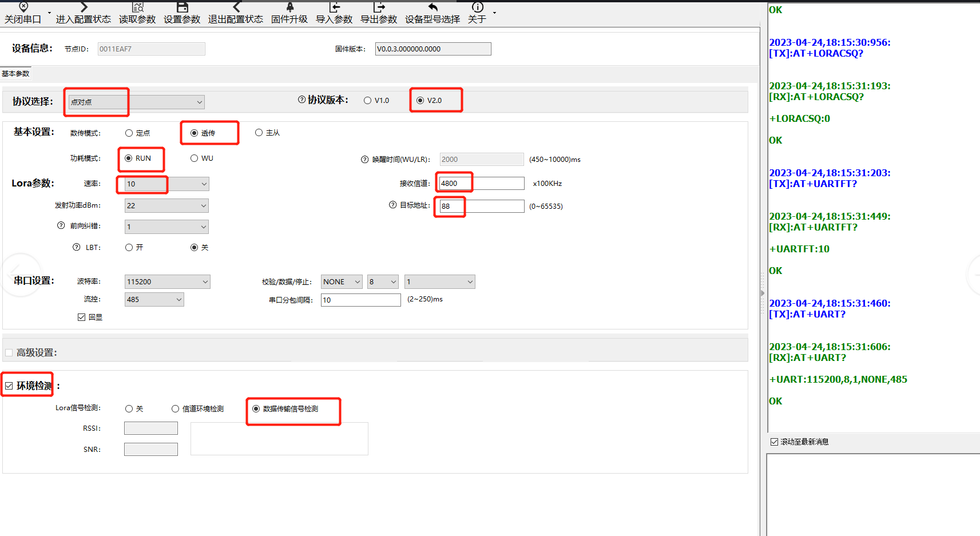
Task: Click the 设置参数 save parameters icon
Action: coord(182,7)
